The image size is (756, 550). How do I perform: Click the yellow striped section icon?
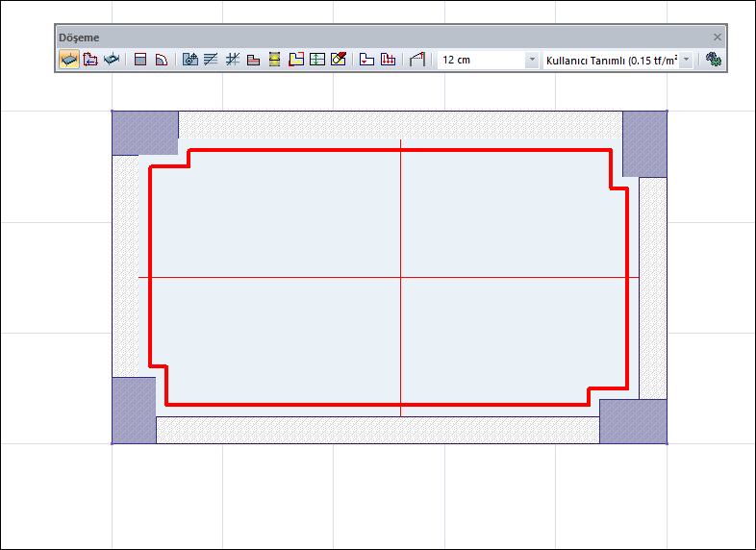[x=274, y=60]
